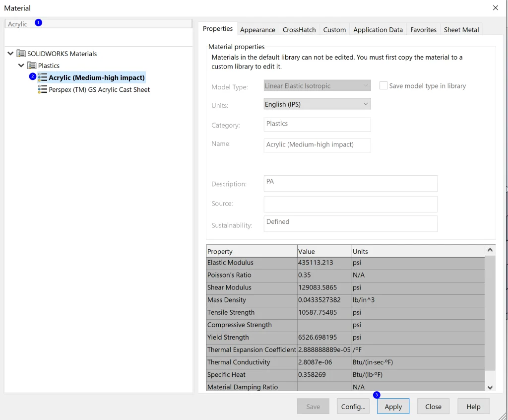Click the Elastic Modulus value cell

coord(324,263)
